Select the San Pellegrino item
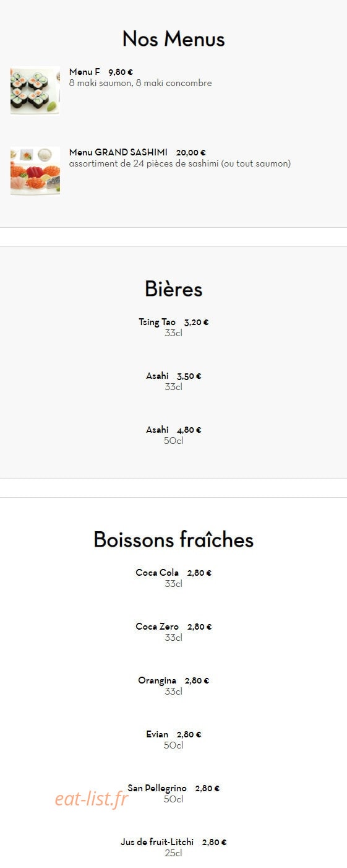The height and width of the screenshot is (868, 347). pyautogui.click(x=173, y=794)
